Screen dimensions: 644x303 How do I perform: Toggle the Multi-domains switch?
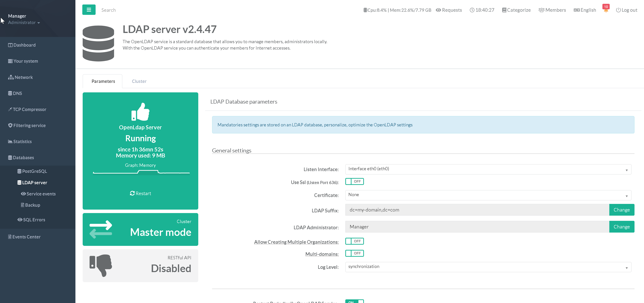pyautogui.click(x=354, y=253)
